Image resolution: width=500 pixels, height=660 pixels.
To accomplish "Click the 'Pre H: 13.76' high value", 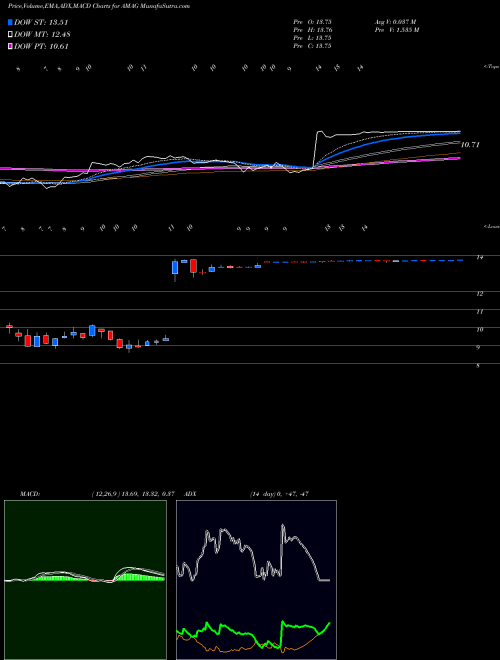I will pyautogui.click(x=312, y=30).
